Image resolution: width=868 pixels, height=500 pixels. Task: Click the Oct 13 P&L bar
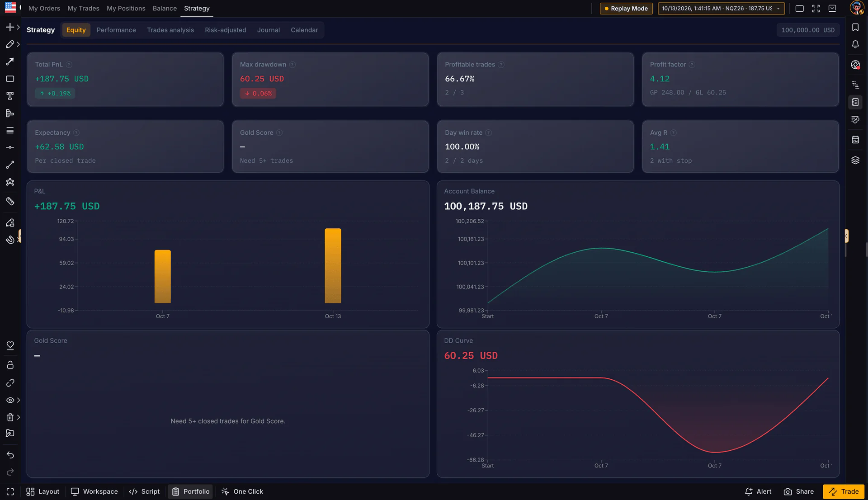pos(333,266)
